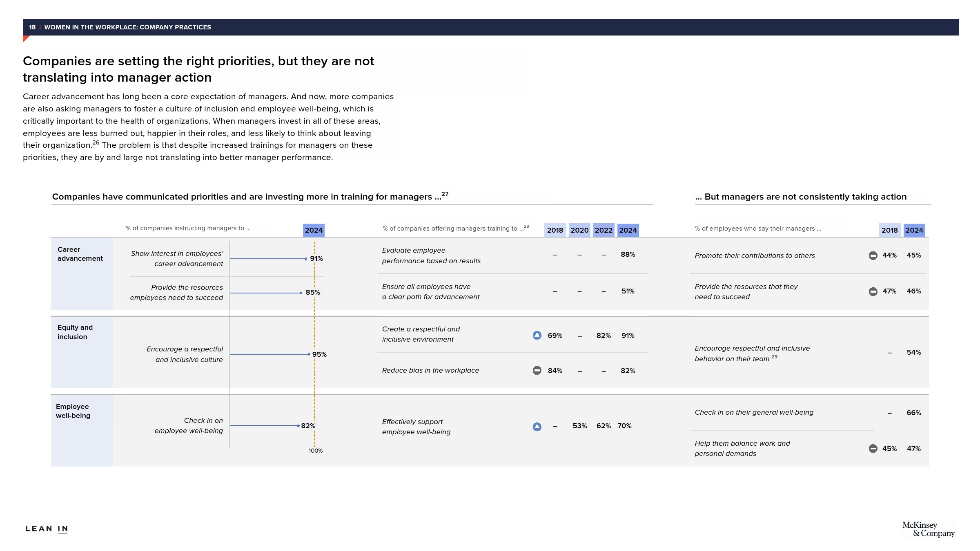Click the 91% data point on the chart

306,259
